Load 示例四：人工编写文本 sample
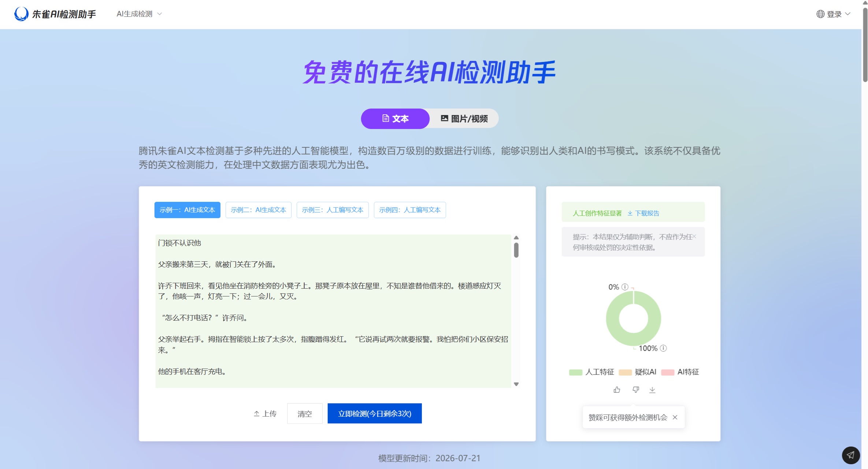 (x=409, y=210)
